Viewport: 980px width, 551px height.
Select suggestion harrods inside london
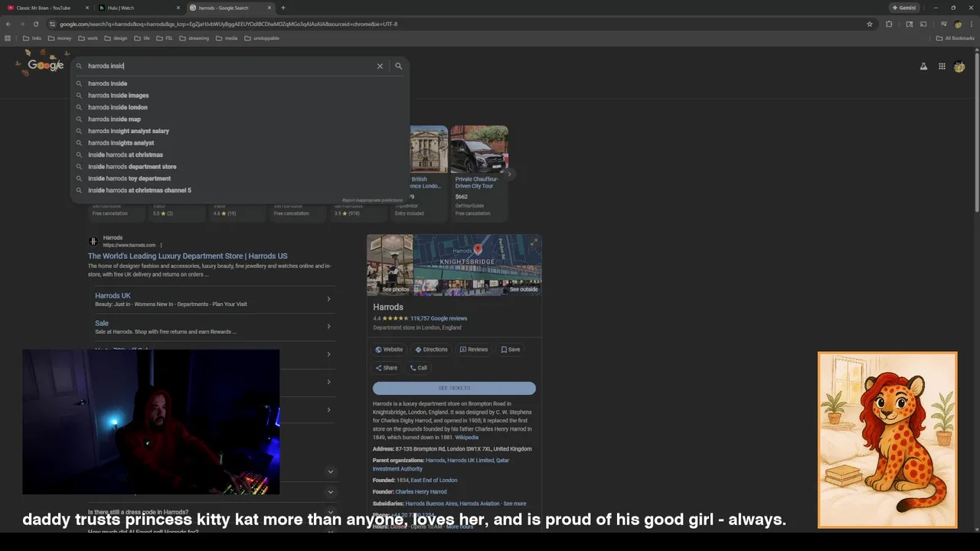(x=240, y=107)
